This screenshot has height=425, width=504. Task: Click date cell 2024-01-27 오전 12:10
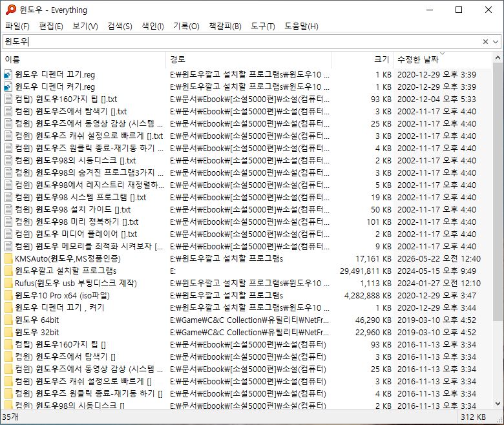[x=439, y=283]
